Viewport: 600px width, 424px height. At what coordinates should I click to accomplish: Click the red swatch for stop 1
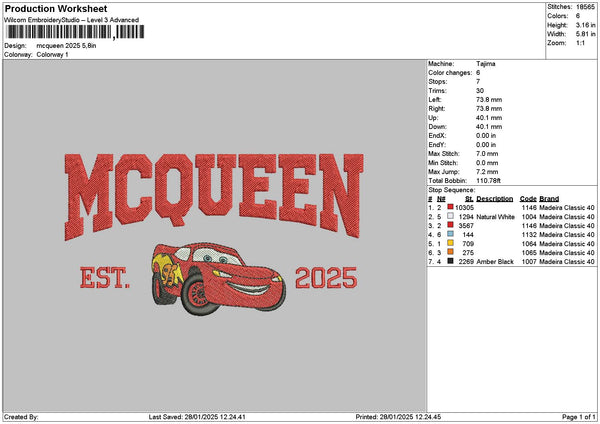coord(450,207)
